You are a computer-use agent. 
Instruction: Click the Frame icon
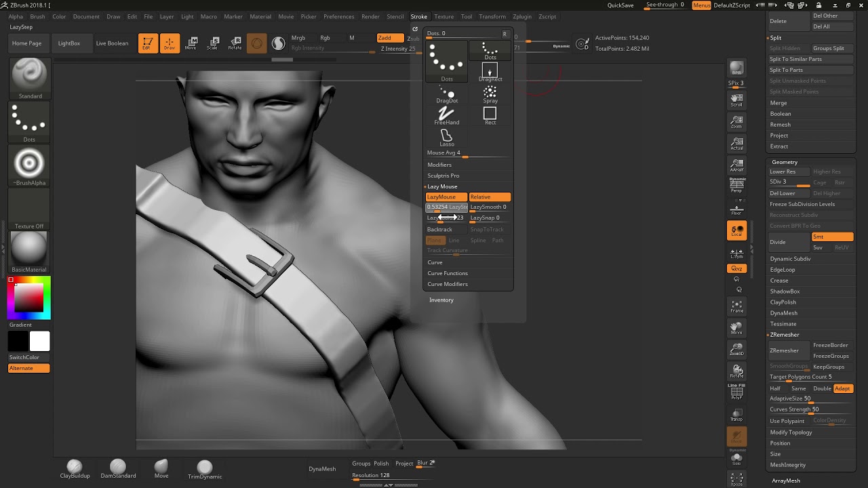(736, 306)
